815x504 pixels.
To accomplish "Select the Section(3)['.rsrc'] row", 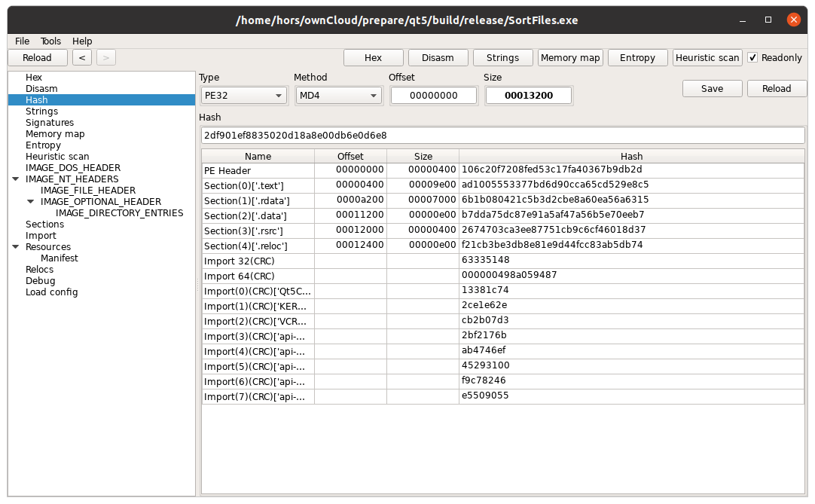I will 502,231.
